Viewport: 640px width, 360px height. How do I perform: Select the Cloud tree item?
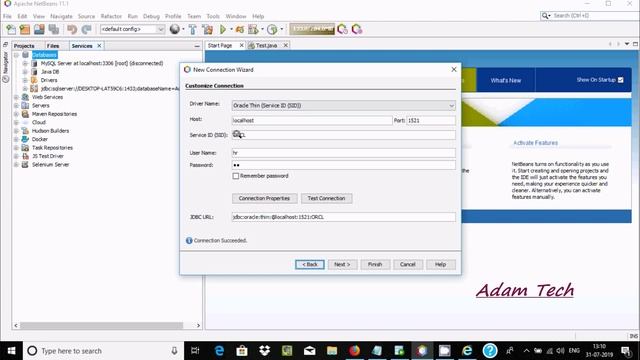click(x=39, y=122)
